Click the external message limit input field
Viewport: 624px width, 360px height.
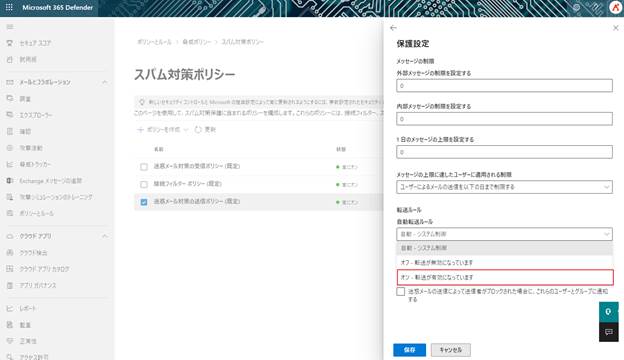pyautogui.click(x=504, y=86)
